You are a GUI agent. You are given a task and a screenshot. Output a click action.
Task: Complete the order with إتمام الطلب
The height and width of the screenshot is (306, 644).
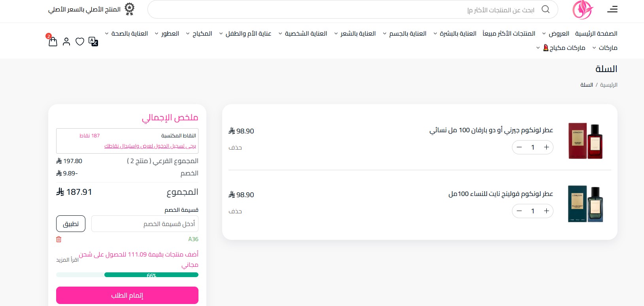click(127, 295)
